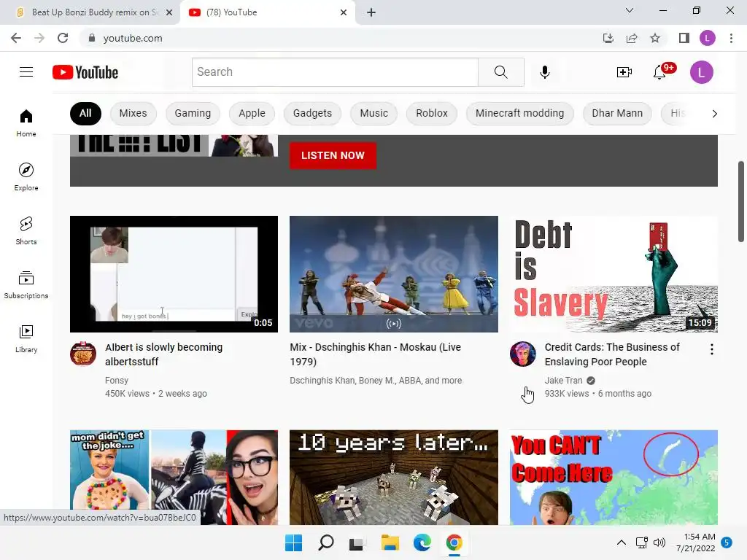
Task: Open File Explorer from taskbar
Action: [390, 542]
